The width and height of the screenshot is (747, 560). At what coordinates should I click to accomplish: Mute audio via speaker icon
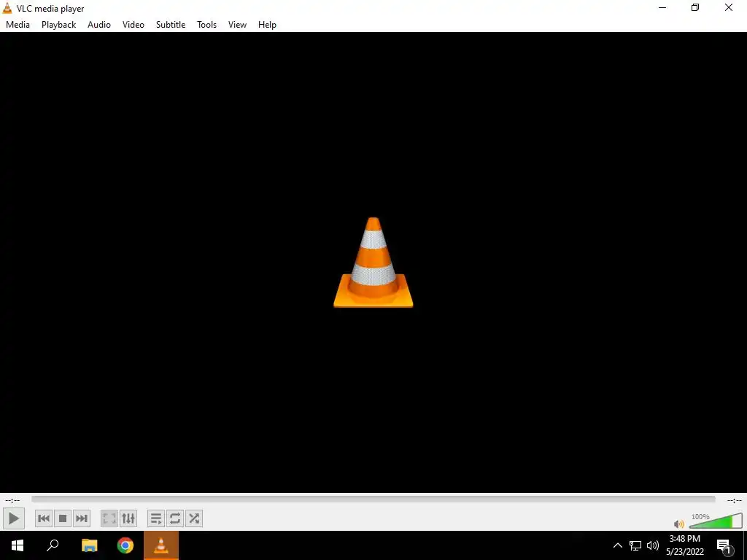tap(679, 524)
